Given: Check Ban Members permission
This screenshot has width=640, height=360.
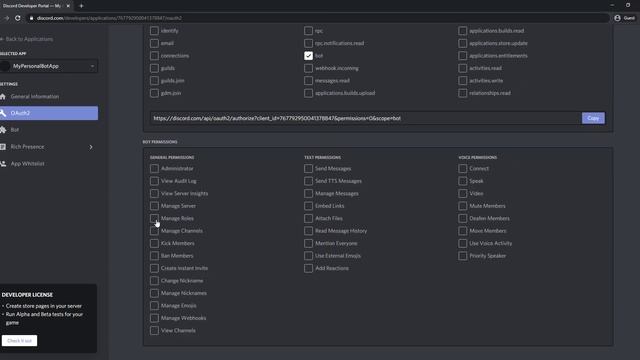Looking at the screenshot, I should [x=154, y=256].
